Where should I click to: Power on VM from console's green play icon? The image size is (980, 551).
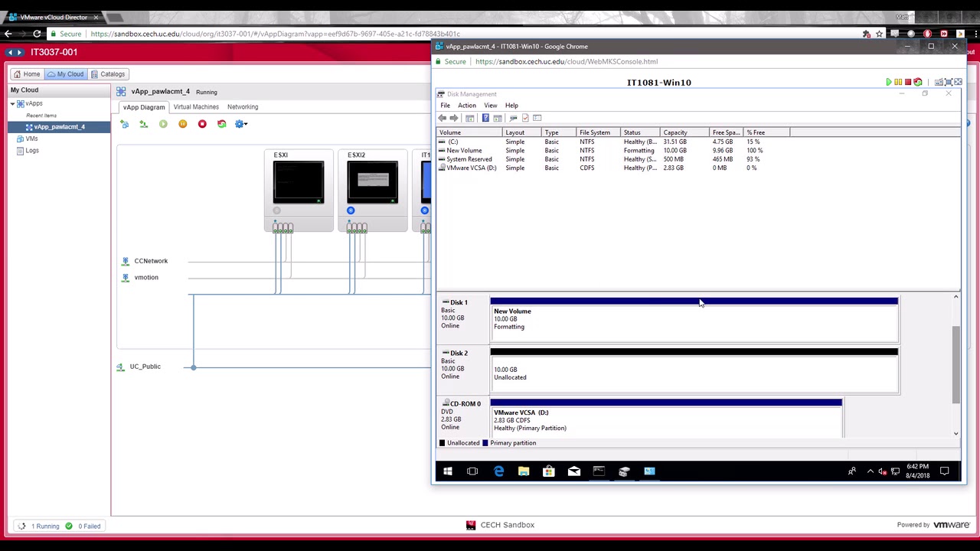(889, 82)
